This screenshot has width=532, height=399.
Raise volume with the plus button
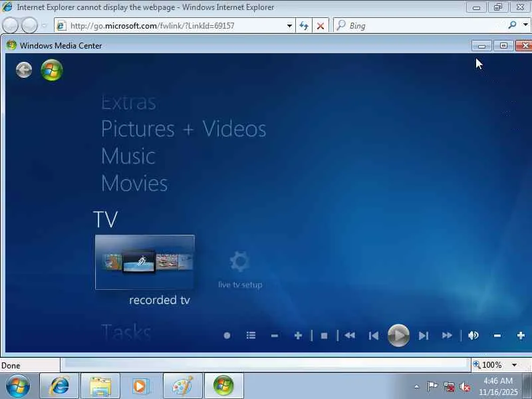[521, 336]
